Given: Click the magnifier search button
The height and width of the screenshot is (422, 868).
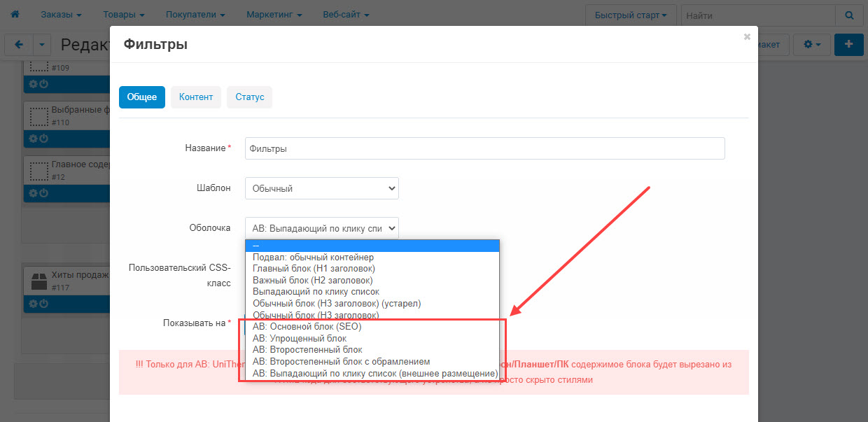Looking at the screenshot, I should 849,15.
